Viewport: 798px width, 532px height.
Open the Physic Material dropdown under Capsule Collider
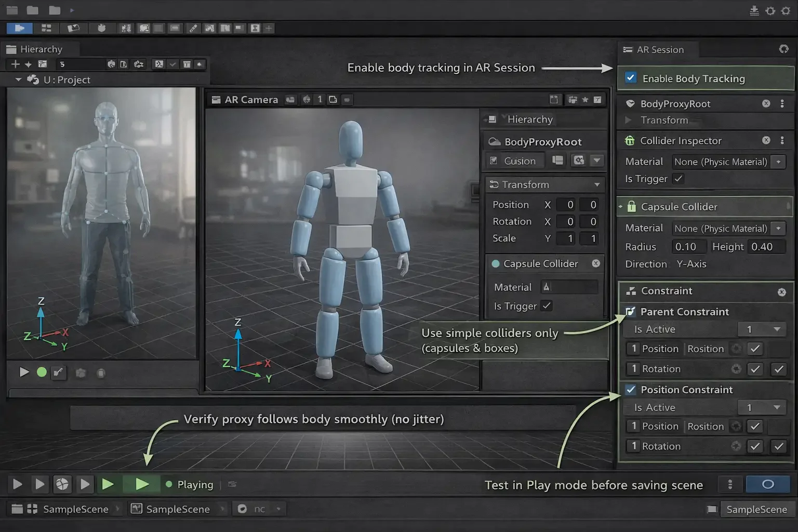778,228
